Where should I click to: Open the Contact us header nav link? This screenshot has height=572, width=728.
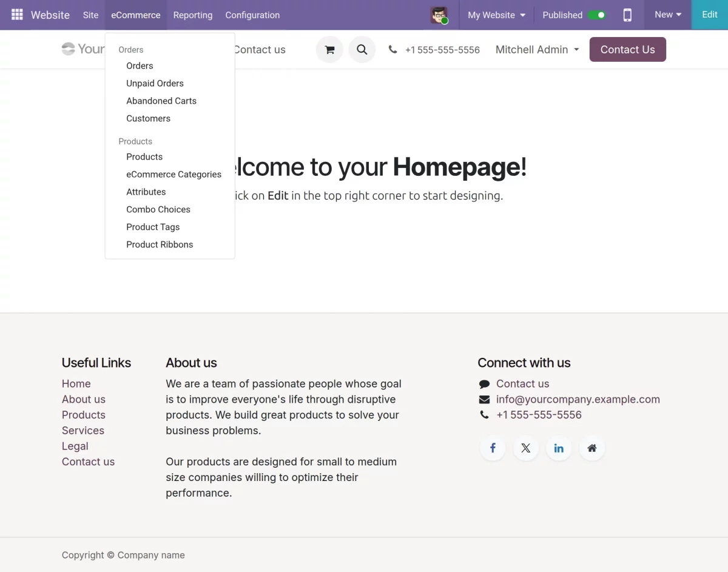260,50
